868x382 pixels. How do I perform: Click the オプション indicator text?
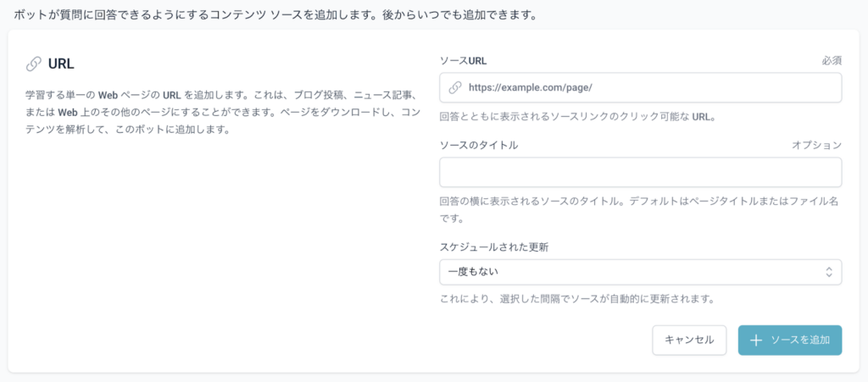pyautogui.click(x=816, y=145)
